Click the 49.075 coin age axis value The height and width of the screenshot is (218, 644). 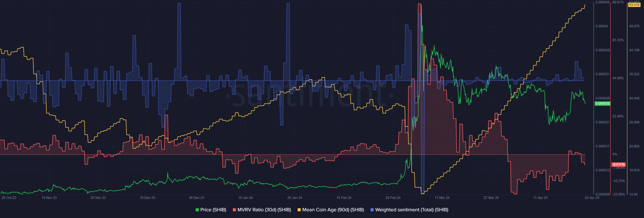pyautogui.click(x=634, y=26)
